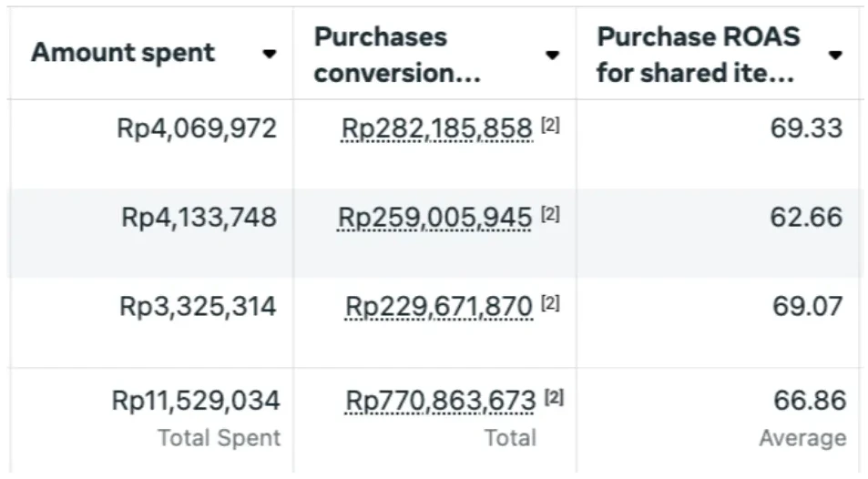868x479 pixels.
Task: Open the Amount spent column dropdown arrow
Action: coord(269,55)
